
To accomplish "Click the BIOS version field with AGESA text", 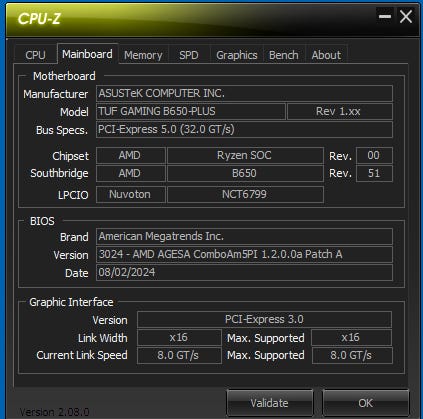I will [x=244, y=254].
